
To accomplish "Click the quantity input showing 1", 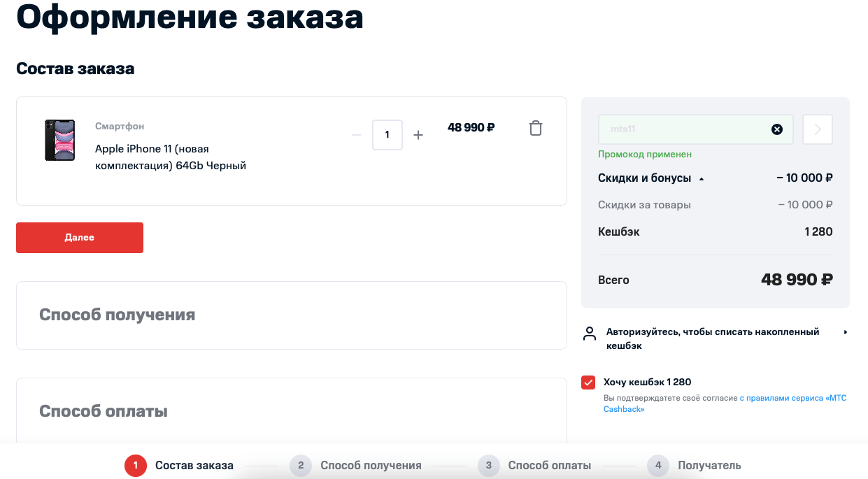I will tap(387, 134).
